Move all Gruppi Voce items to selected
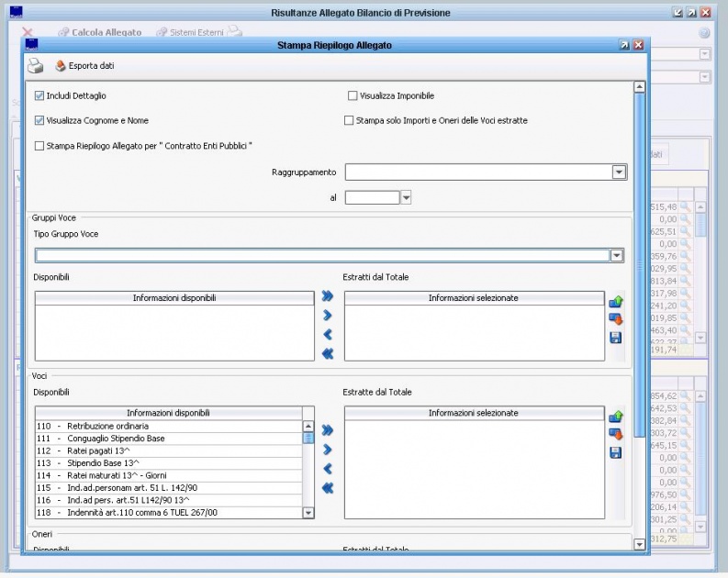This screenshot has height=578, width=728. pyautogui.click(x=328, y=296)
